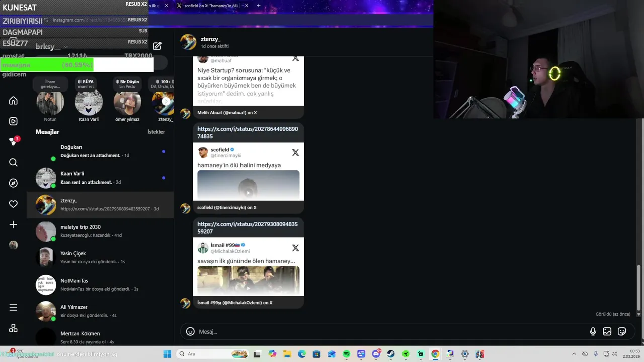
Task: Open Google Chrome from the taskbar
Action: click(435, 354)
